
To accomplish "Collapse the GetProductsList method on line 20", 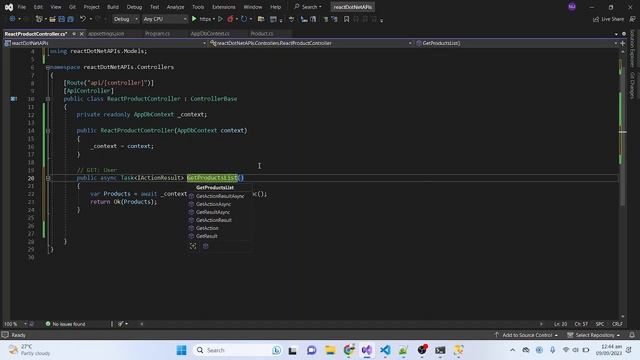I will (48, 178).
